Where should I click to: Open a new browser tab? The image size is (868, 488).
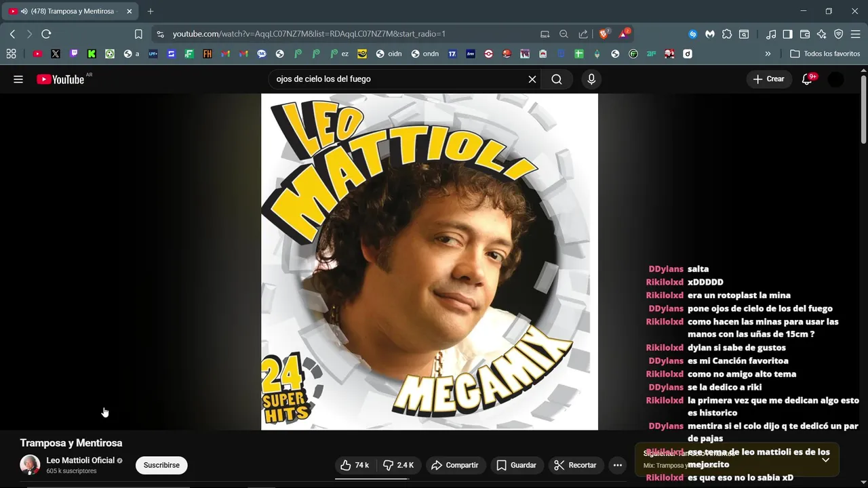[x=151, y=12]
